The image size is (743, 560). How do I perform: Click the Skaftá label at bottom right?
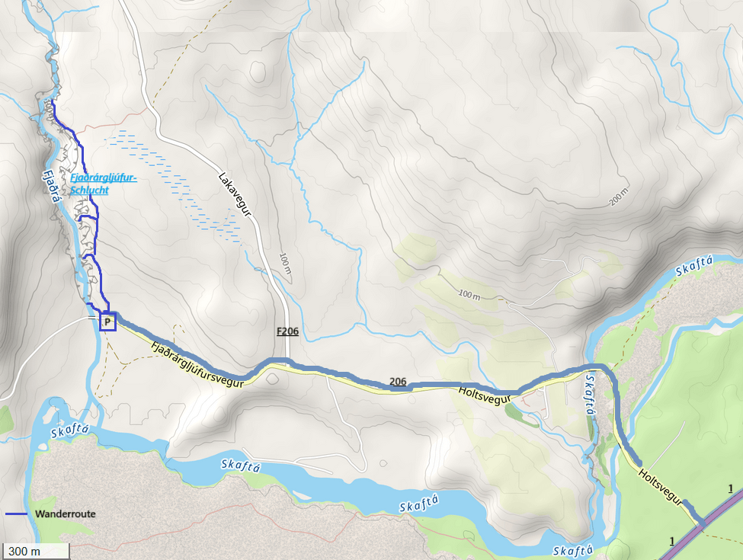tap(573, 551)
